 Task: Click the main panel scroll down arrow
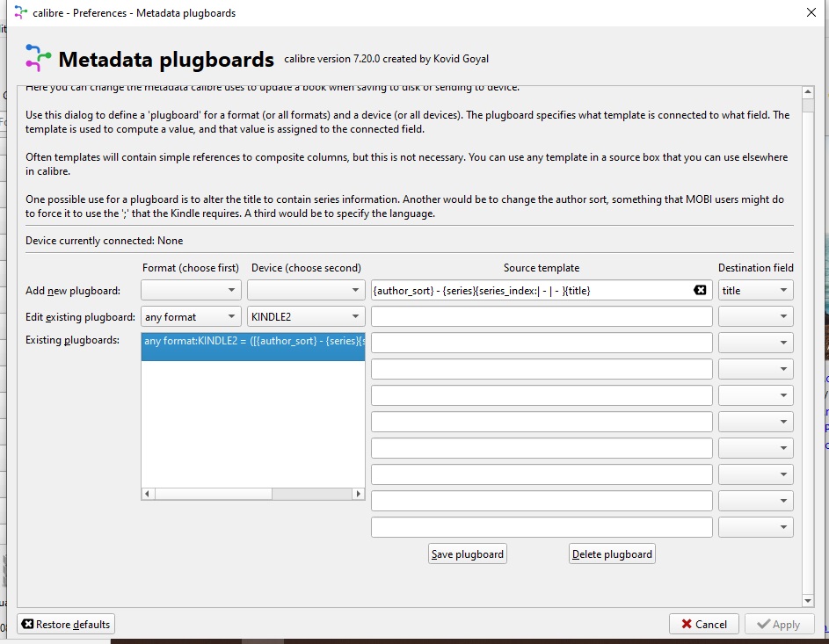[807, 601]
